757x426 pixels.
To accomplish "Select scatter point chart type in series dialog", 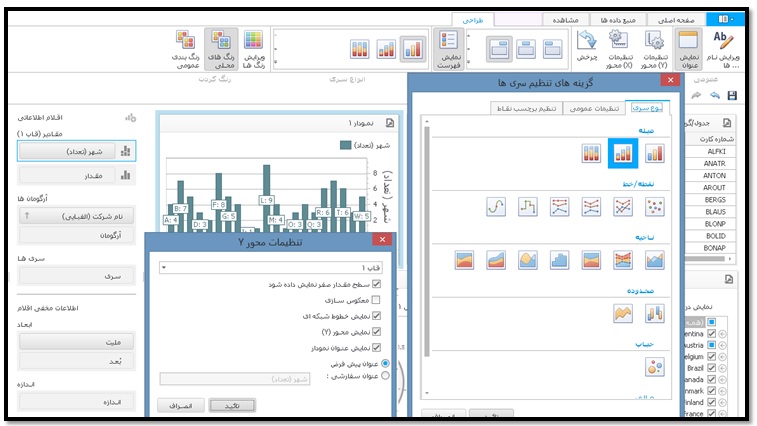I will point(655,207).
